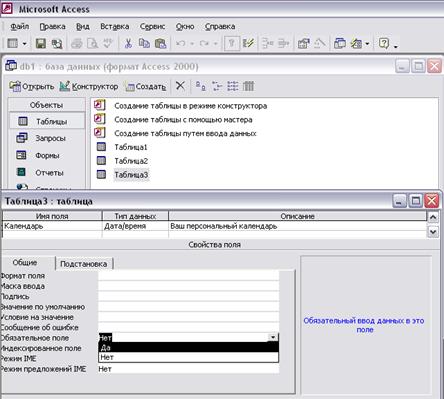
Task: Open the Файл menu
Action: click(19, 27)
